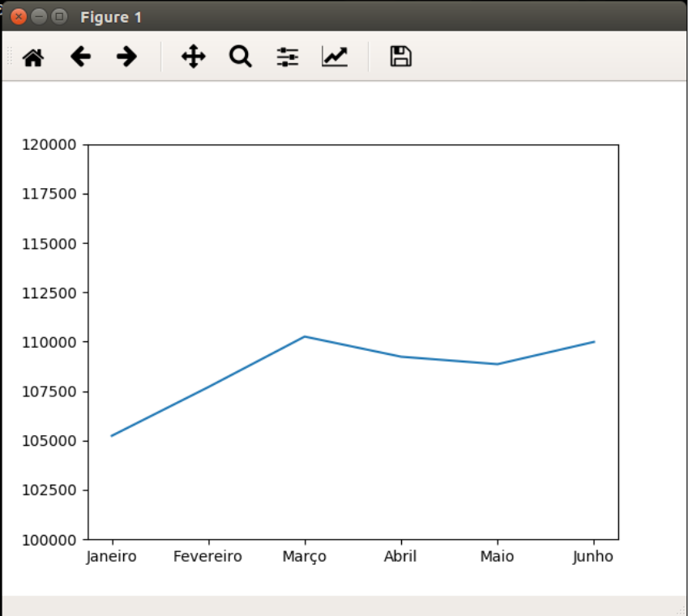
Task: Click the line peak above Março
Action: click(x=305, y=336)
